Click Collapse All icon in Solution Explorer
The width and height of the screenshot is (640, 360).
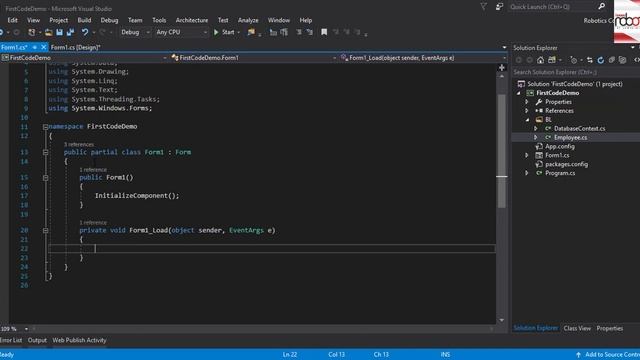611,60
